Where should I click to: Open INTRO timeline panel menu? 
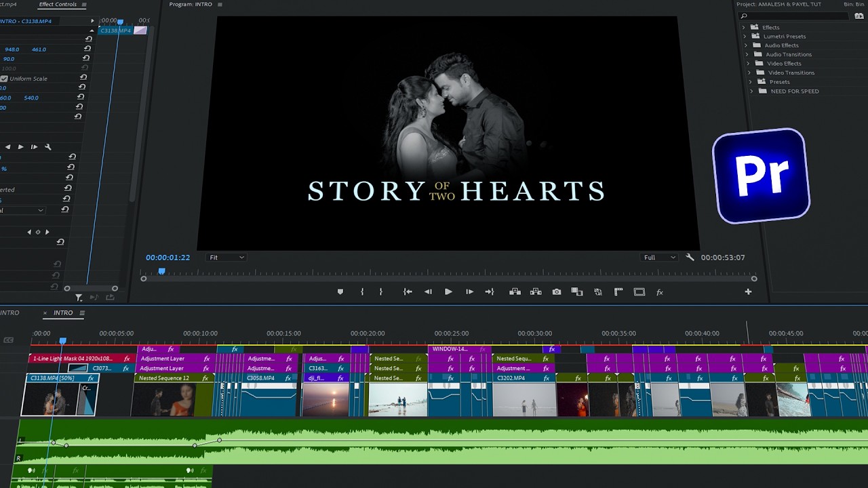[x=82, y=313]
